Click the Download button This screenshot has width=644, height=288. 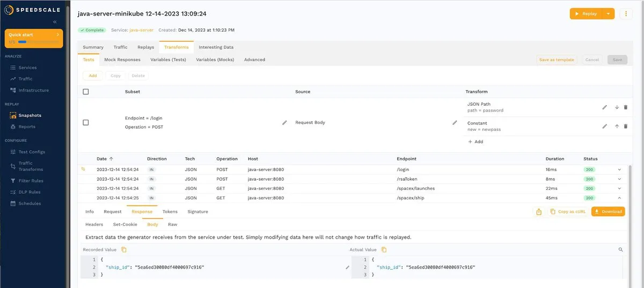pyautogui.click(x=608, y=212)
